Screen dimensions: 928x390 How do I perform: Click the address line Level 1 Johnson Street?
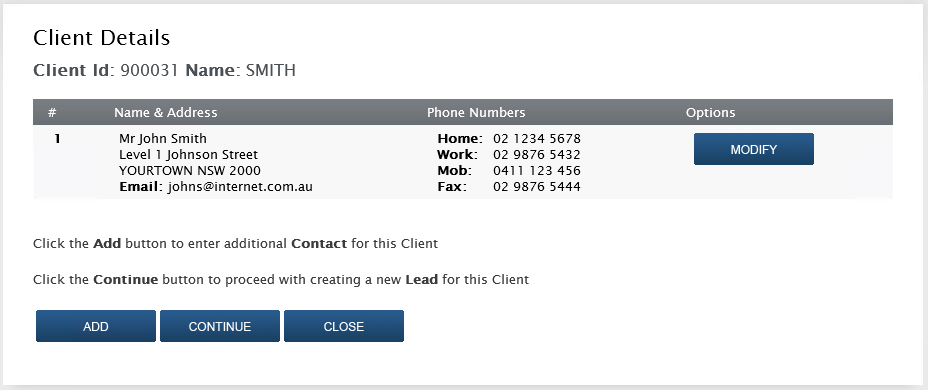click(188, 155)
